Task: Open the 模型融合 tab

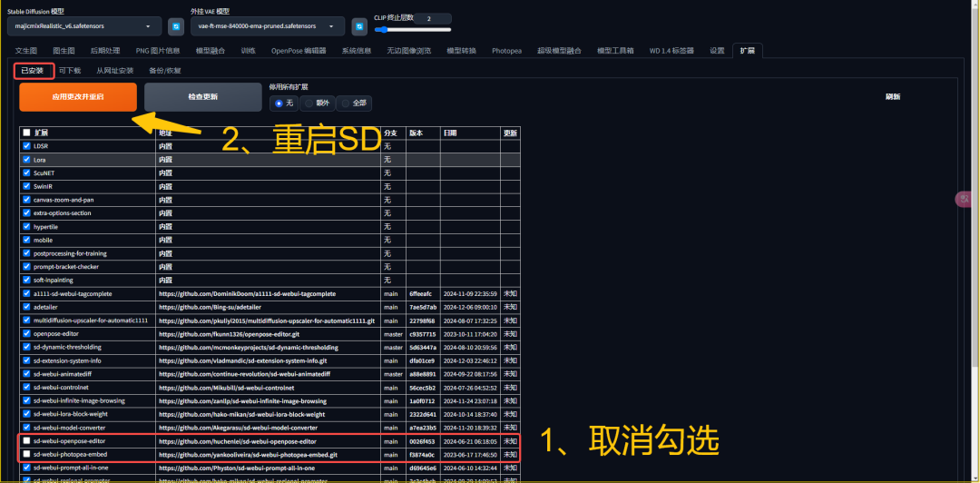Action: pos(211,51)
